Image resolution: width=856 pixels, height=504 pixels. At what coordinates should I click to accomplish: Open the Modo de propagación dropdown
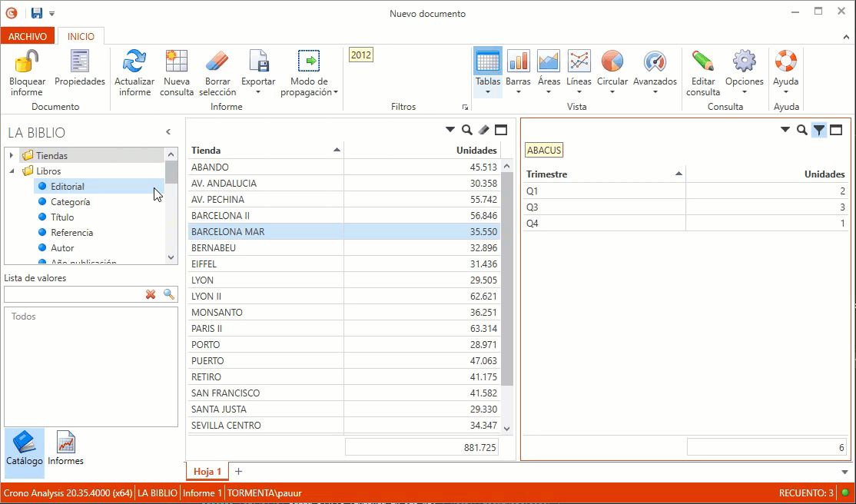tap(336, 92)
